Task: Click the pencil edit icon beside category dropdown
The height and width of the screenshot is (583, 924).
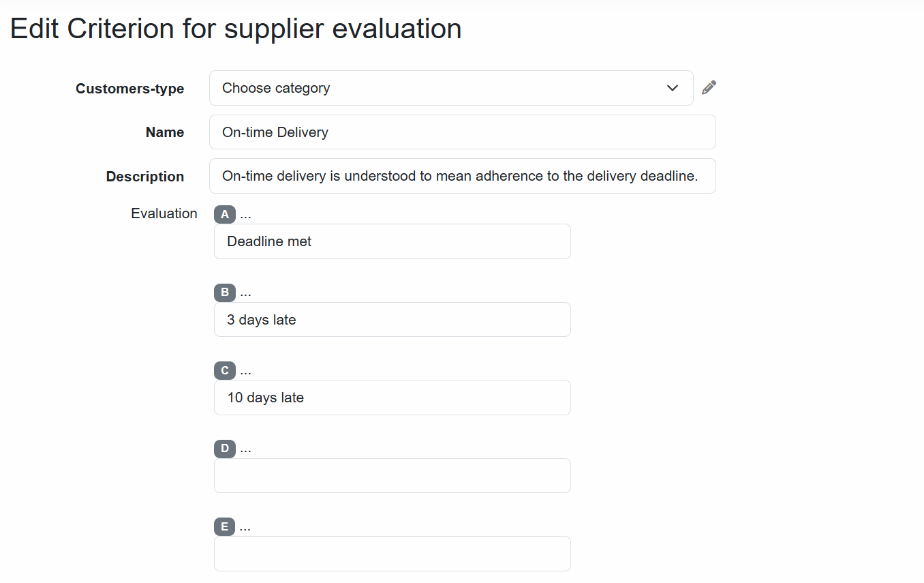Action: click(709, 87)
